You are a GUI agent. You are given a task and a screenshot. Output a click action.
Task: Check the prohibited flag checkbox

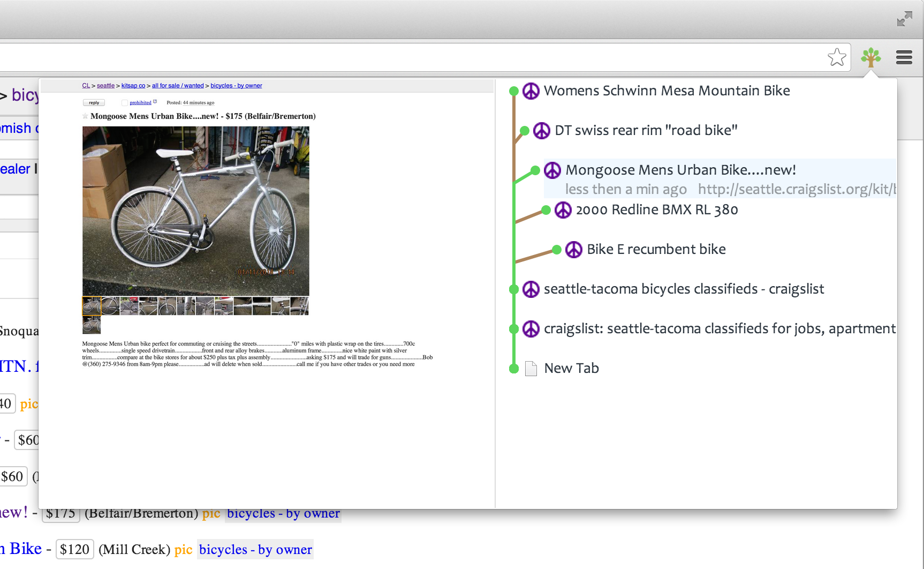[125, 103]
